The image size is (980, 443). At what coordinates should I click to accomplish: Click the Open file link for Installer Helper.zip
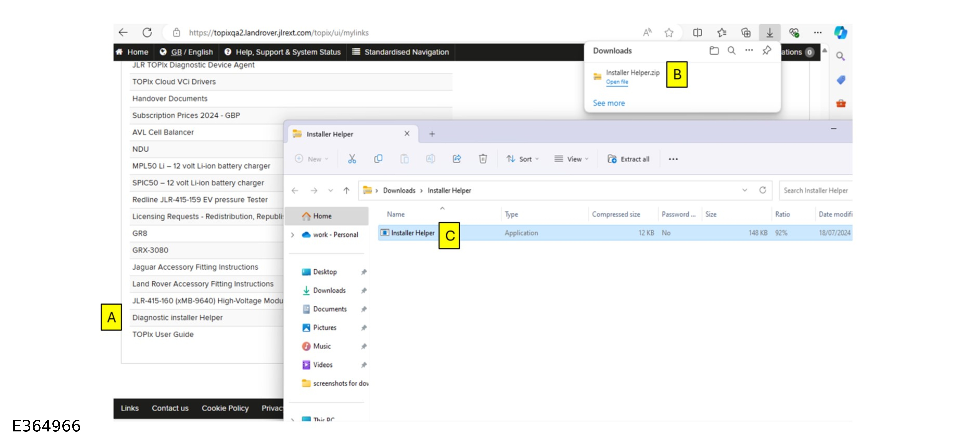[617, 82]
